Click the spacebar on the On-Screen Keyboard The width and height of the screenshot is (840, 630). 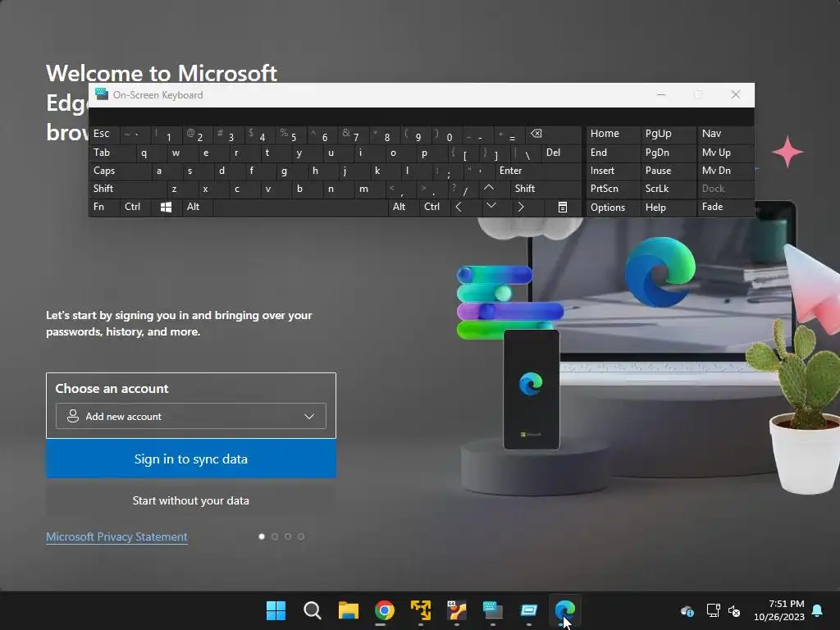(x=300, y=207)
